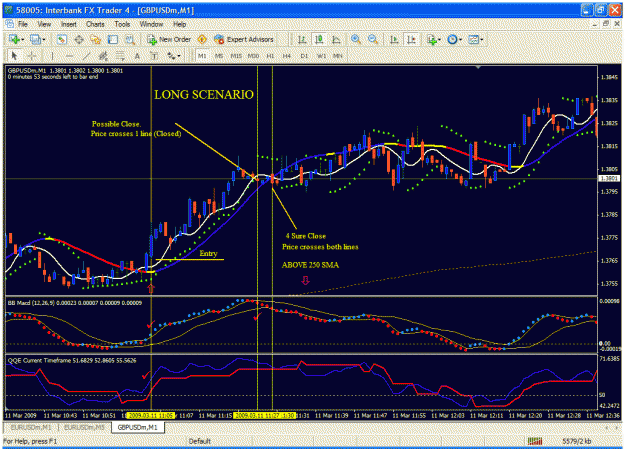The width and height of the screenshot is (625, 449).
Task: Open the Strategy Tester magnifier icon
Action: pos(130,39)
